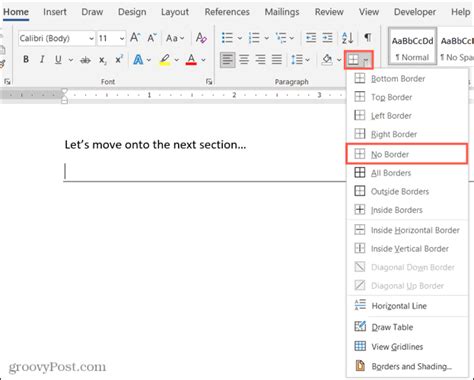This screenshot has width=474, height=380.
Task: Click inside the font size box
Action: point(107,38)
